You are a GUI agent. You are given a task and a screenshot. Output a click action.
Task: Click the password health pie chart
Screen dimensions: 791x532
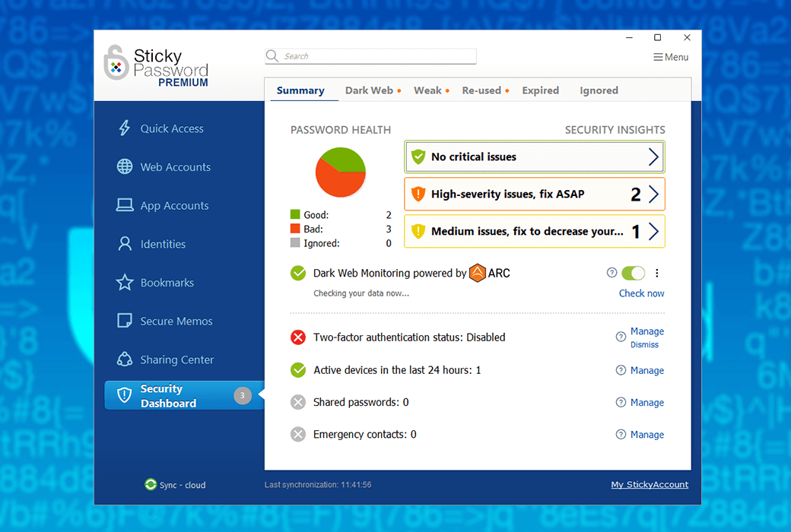tap(341, 172)
